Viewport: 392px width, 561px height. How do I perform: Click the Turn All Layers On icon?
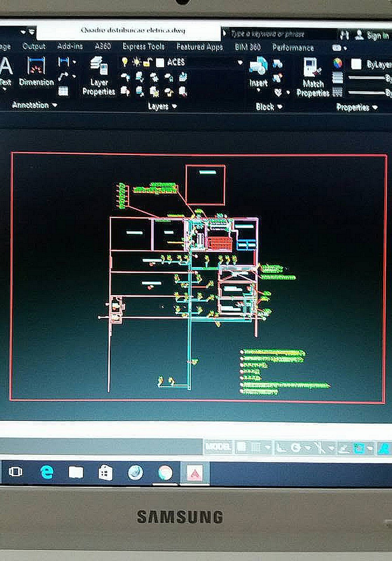[125, 92]
